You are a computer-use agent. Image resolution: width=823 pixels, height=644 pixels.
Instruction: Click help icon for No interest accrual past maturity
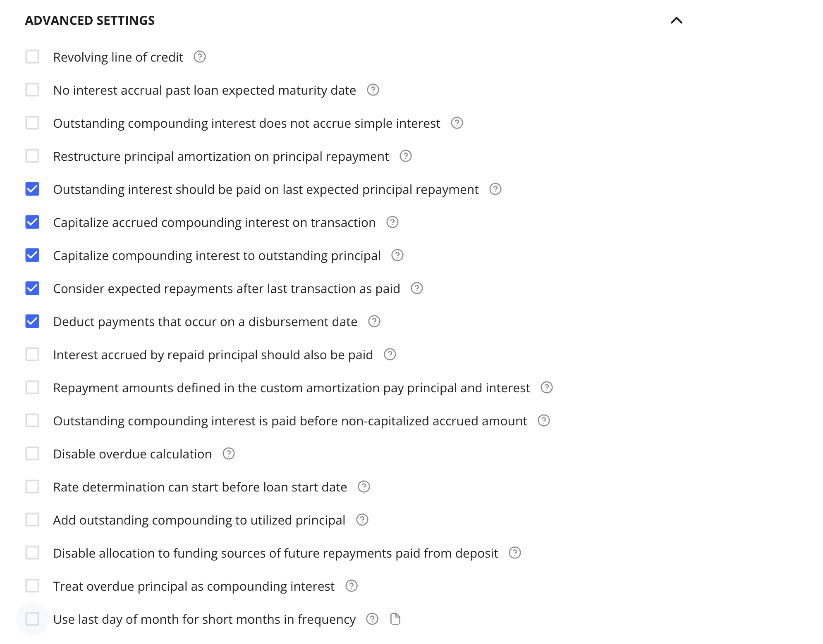click(x=373, y=90)
